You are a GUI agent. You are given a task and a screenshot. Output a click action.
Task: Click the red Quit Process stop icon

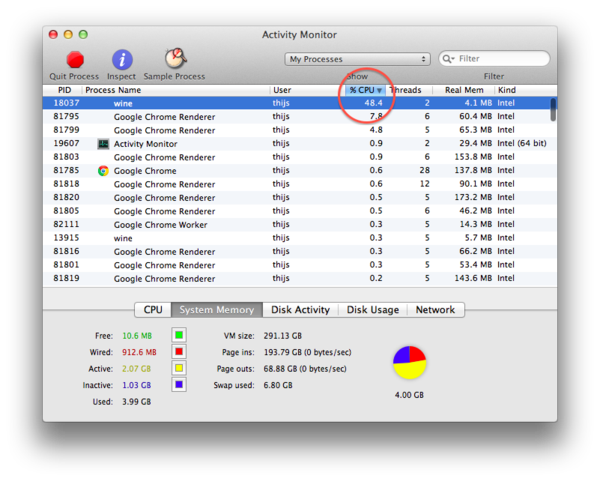75,60
